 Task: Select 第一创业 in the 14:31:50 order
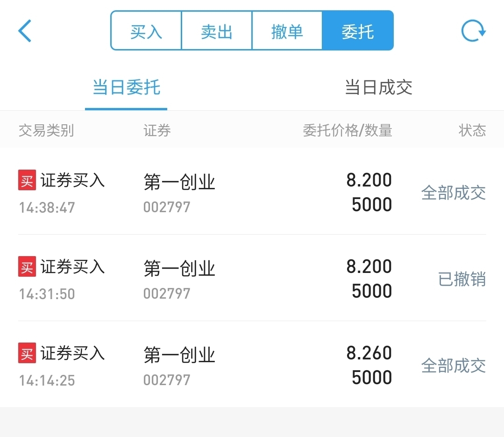(179, 268)
